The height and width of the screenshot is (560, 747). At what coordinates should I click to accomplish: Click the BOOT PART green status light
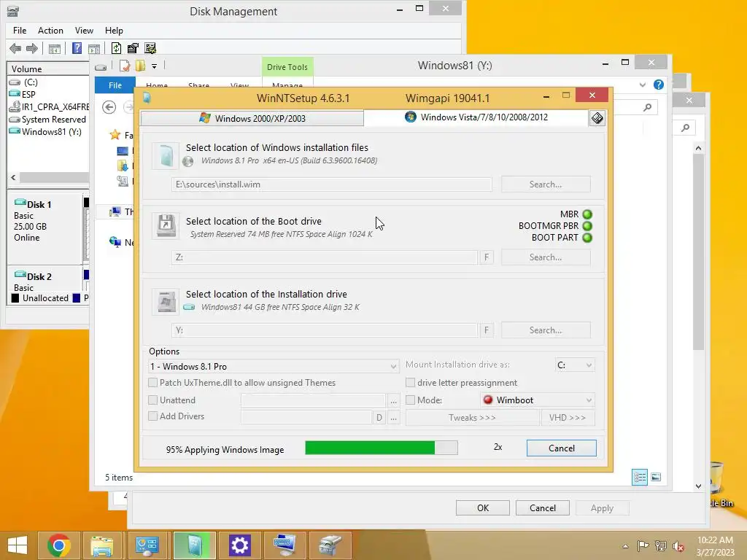click(587, 238)
